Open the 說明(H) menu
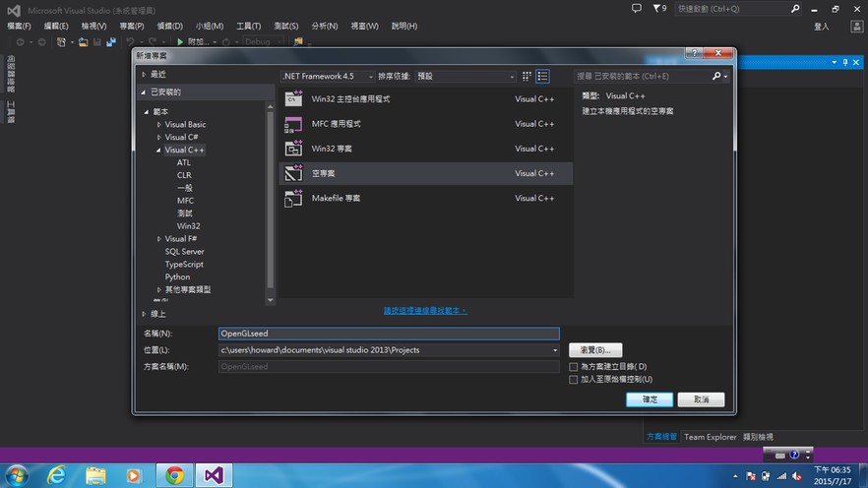This screenshot has width=868, height=488. (x=404, y=26)
